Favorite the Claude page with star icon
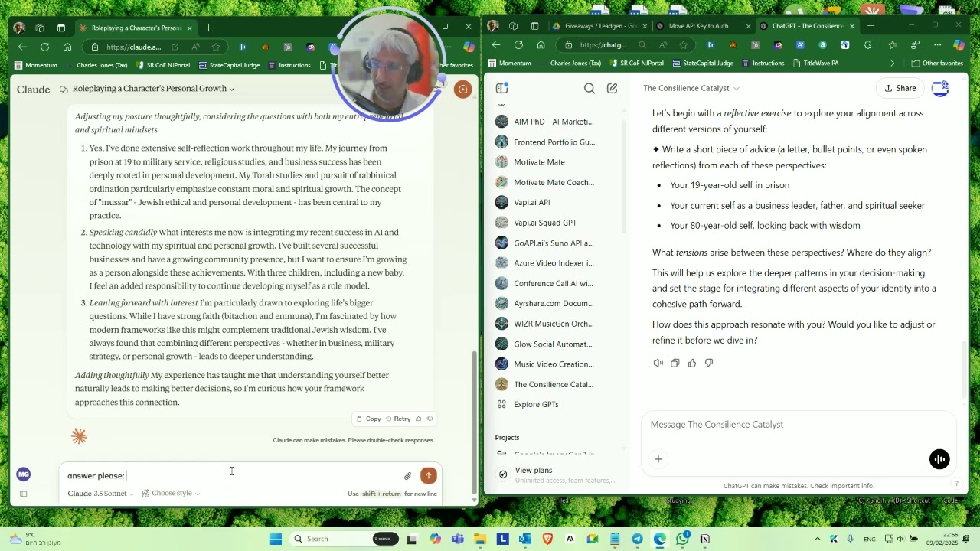This screenshot has width=980, height=551. click(x=216, y=47)
